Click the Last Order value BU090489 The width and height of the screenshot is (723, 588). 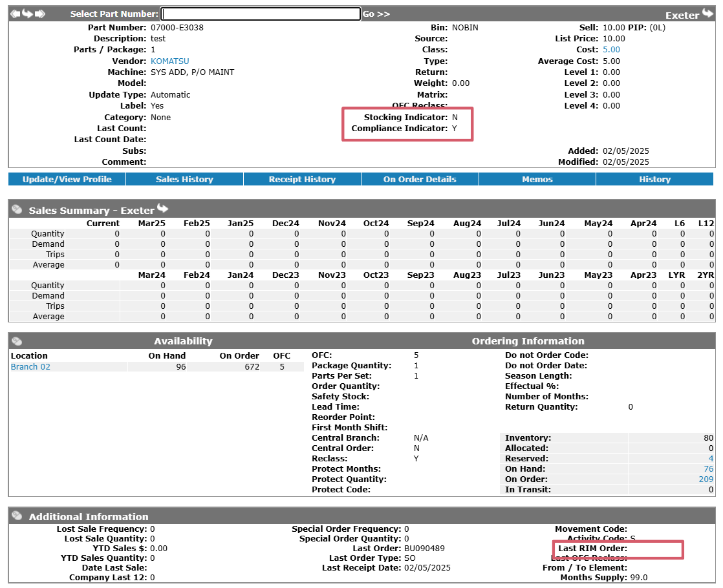424,549
